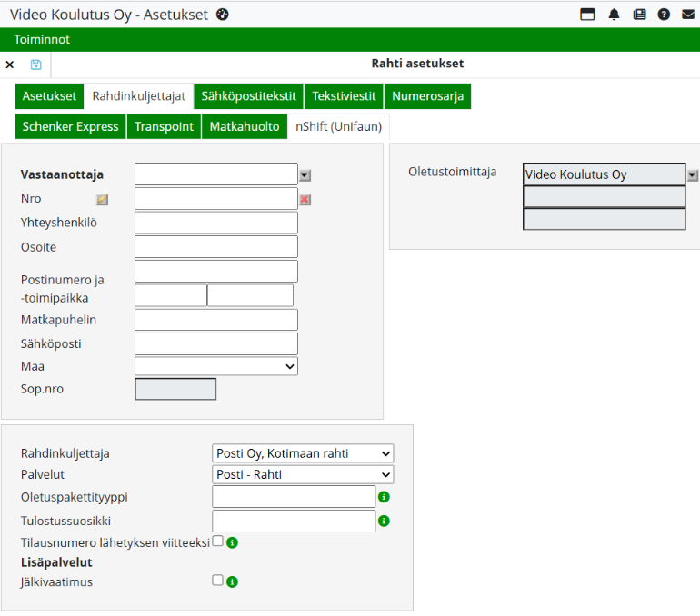Expand the Palvelut dropdown

click(x=303, y=475)
